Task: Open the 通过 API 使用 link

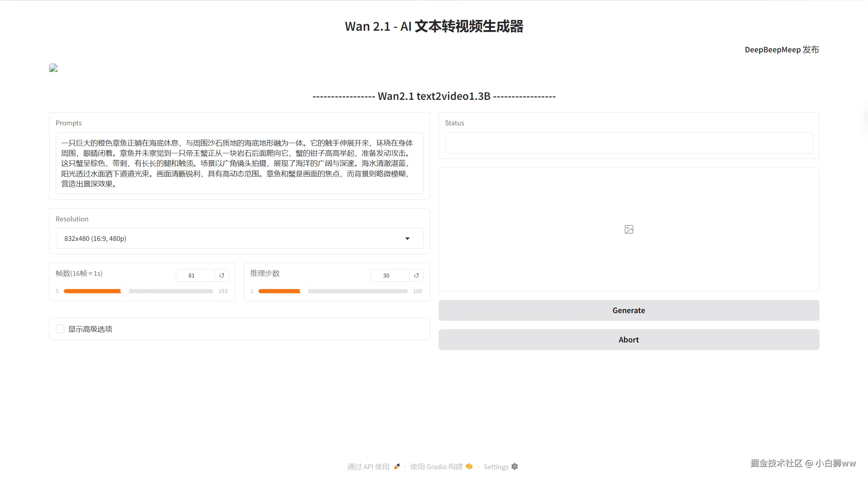Action: pos(368,467)
